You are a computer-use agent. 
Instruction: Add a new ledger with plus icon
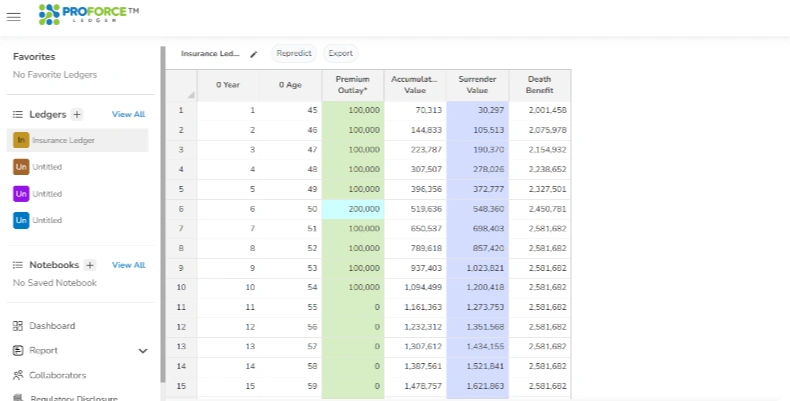[77, 114]
